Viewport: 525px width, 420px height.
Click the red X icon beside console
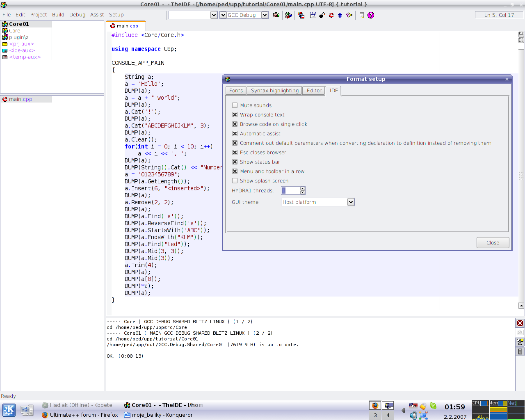(x=520, y=323)
